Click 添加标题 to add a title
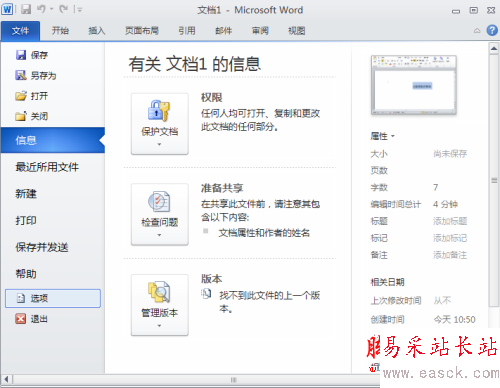Image resolution: width=500 pixels, height=388 pixels. coord(450,221)
